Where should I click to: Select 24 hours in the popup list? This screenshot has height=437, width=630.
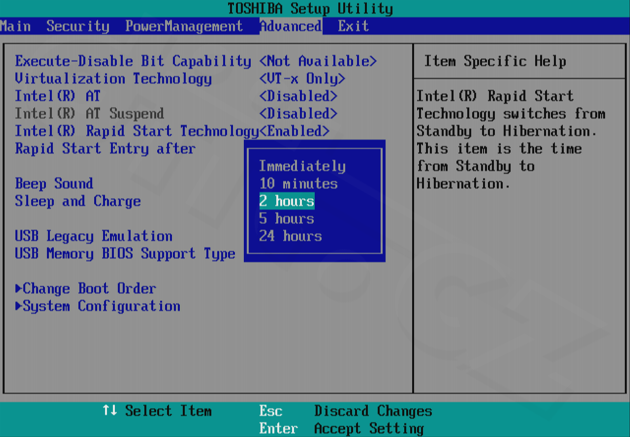[x=290, y=236]
